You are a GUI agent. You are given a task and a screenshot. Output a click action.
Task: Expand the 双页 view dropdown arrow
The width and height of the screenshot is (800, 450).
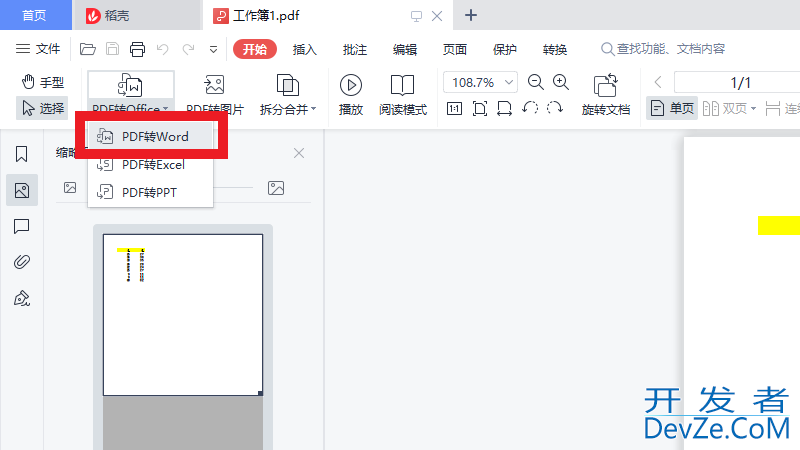click(x=753, y=109)
